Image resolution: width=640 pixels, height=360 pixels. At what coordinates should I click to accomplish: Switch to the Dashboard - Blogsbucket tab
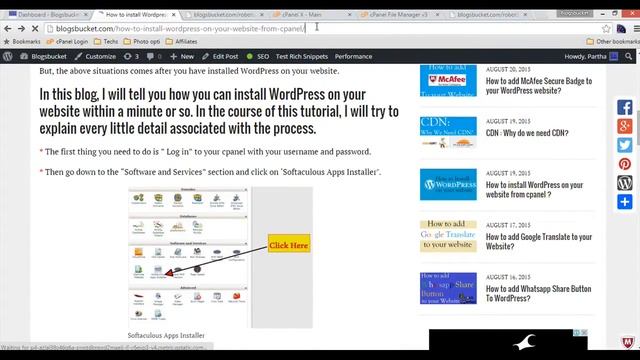click(x=48, y=14)
